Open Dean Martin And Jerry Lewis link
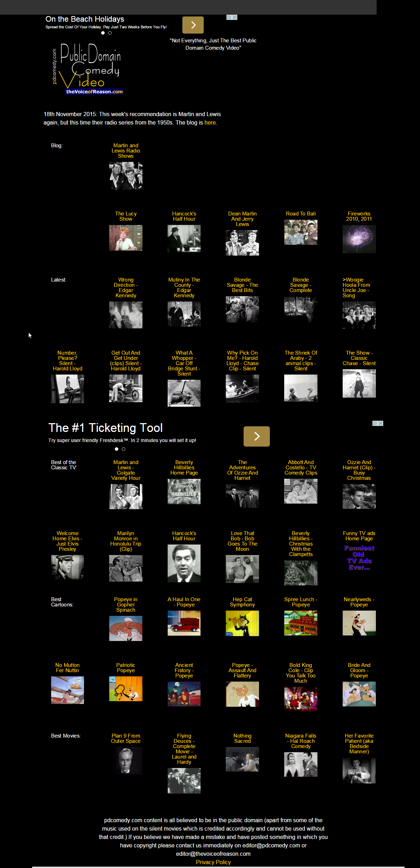420x868 pixels. tap(242, 219)
